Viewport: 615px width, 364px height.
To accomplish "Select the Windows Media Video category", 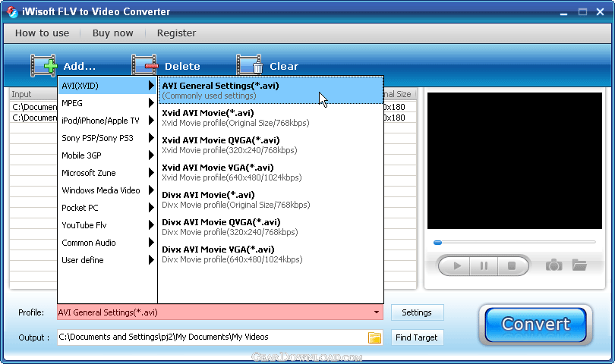I will [x=108, y=190].
